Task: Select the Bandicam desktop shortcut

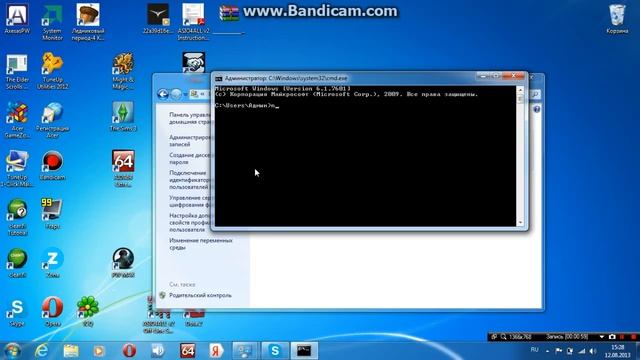Action: [52, 166]
